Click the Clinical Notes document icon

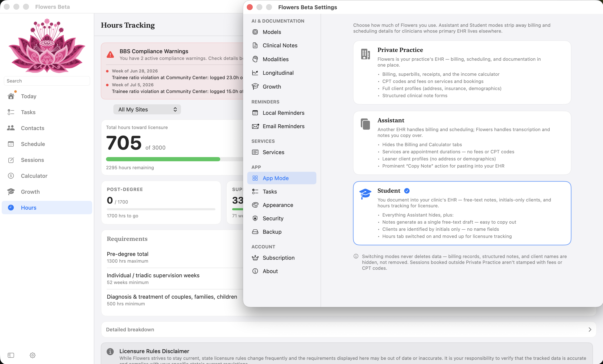point(255,45)
